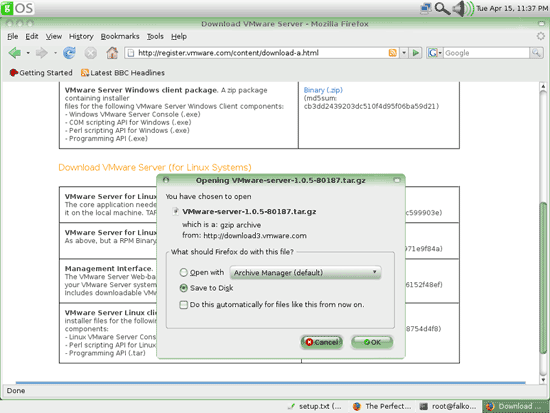Click the RSS feed icon in address bar
The image size is (550, 413).
click(393, 53)
